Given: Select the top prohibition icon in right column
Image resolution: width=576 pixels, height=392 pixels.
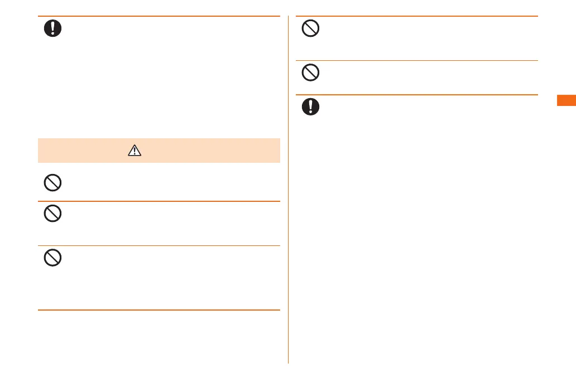Looking at the screenshot, I should pyautogui.click(x=310, y=28).
